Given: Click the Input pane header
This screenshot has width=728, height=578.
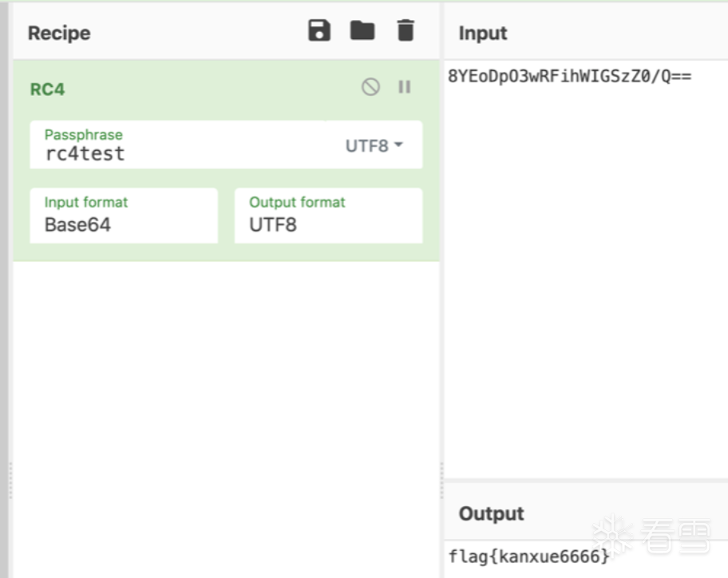Looking at the screenshot, I should 483,33.
